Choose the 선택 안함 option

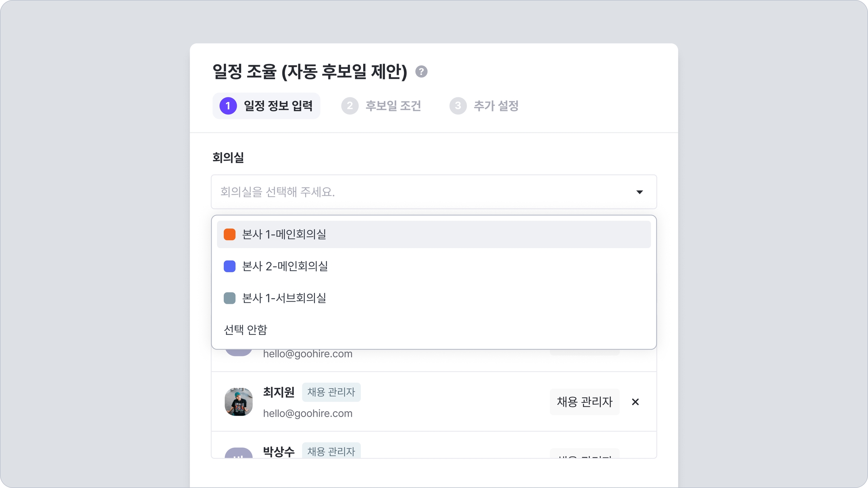[x=246, y=330]
